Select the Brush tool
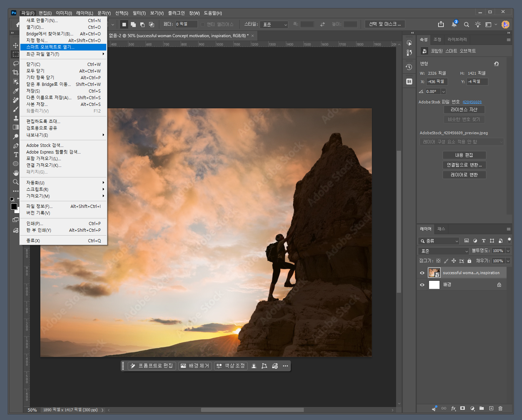 (15, 109)
